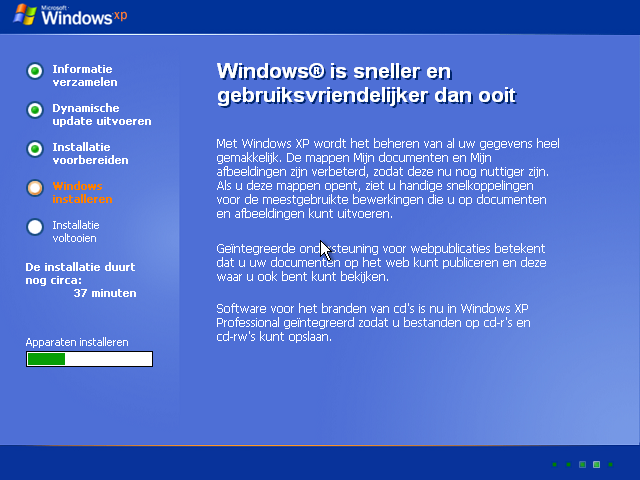Image resolution: width=640 pixels, height=480 pixels.
Task: Select the green indicator beside Dynamische update uitvoeren
Action: (35, 110)
